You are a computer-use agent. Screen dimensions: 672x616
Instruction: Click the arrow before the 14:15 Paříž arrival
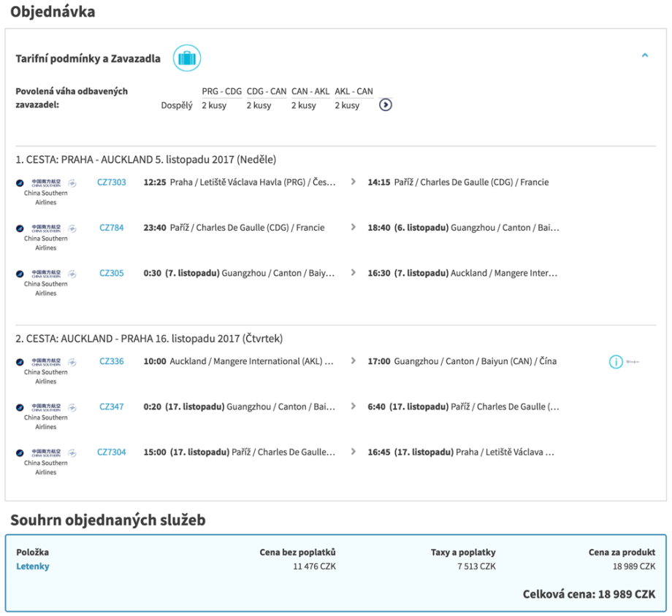[354, 182]
